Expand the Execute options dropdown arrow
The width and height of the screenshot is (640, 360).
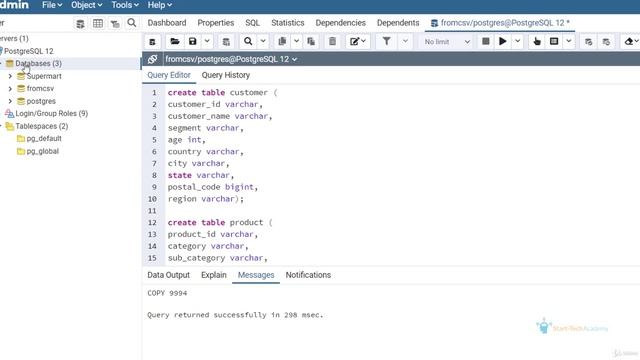(x=518, y=41)
